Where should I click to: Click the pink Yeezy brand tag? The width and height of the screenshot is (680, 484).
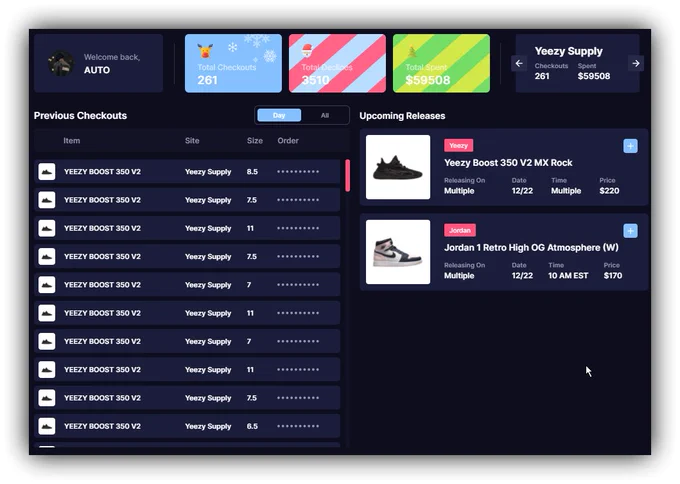click(458, 145)
